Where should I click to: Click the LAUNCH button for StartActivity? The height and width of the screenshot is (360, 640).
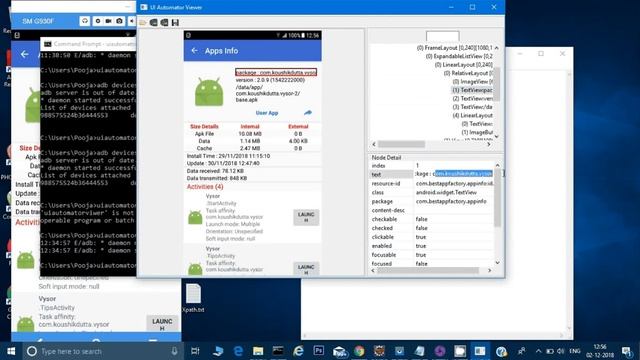point(306,218)
